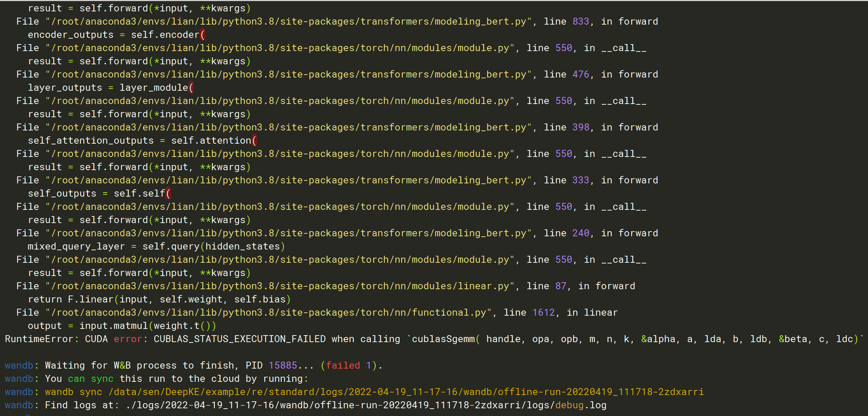
Task: Click the encoder_outputs code line
Action: coord(116,34)
